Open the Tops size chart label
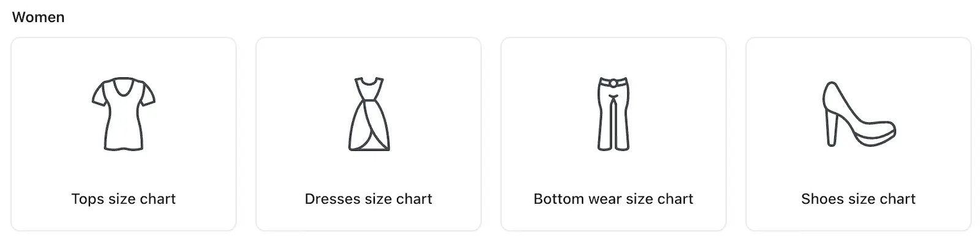Screen dimensions: 980x243 point(123,199)
